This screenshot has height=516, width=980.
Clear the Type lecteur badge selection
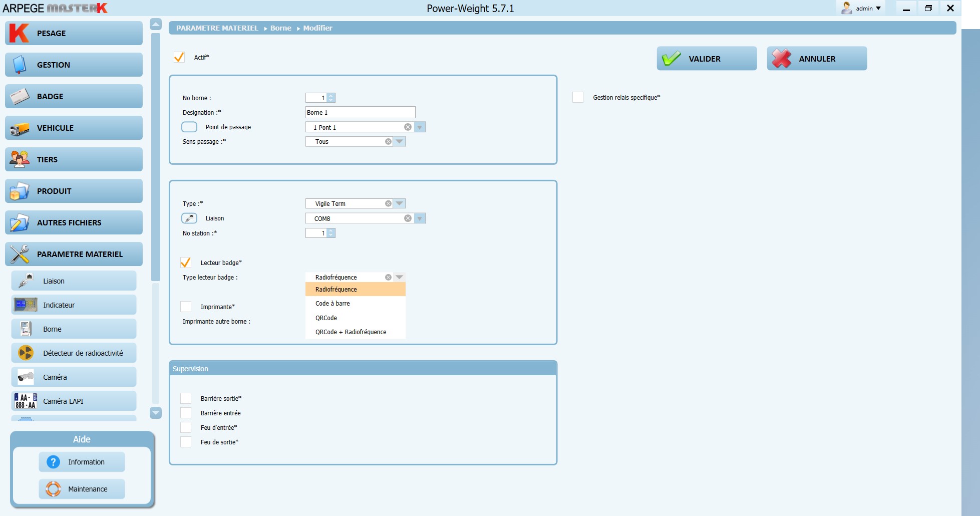point(388,278)
